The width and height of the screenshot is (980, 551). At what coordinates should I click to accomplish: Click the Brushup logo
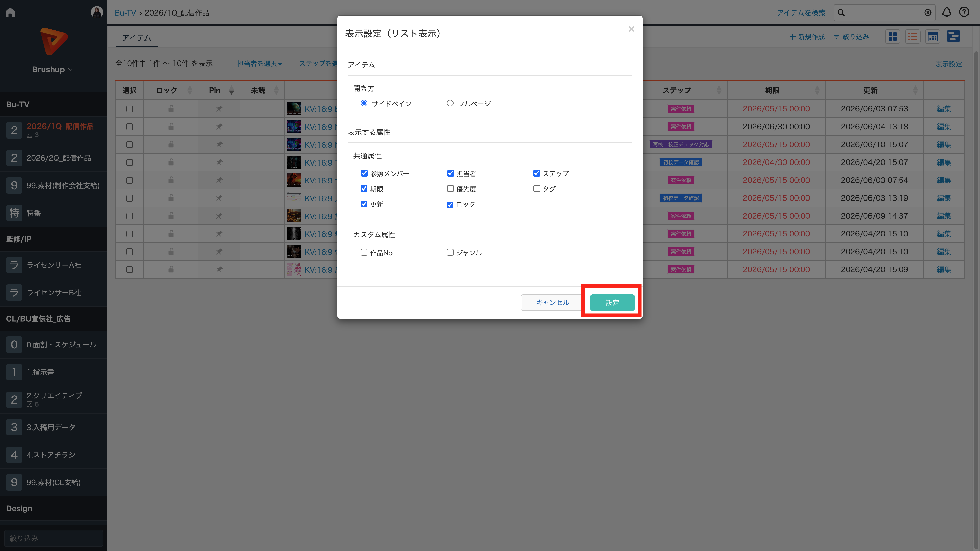pyautogui.click(x=54, y=41)
